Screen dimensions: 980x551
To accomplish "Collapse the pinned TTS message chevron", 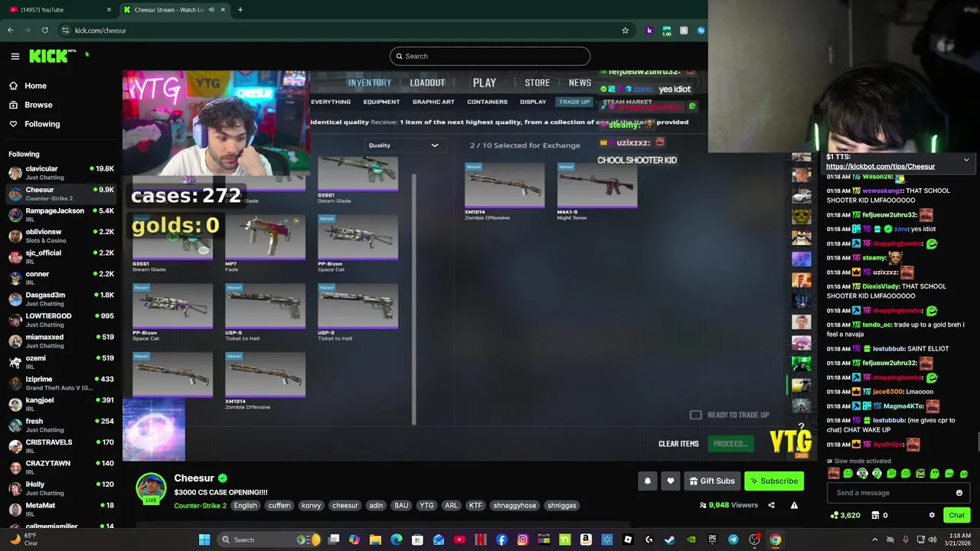I will [966, 160].
